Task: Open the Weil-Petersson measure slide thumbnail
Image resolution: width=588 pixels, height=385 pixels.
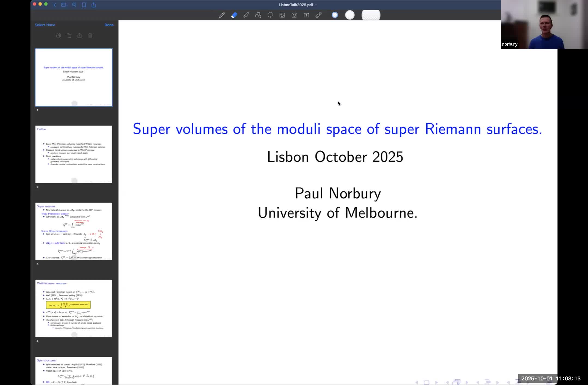Action: coord(73,308)
